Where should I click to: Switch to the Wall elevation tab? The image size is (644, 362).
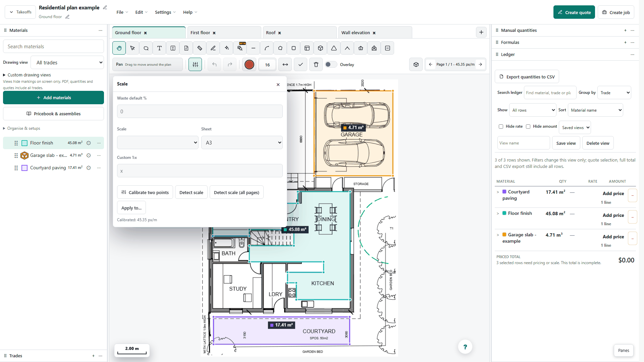(356, 33)
